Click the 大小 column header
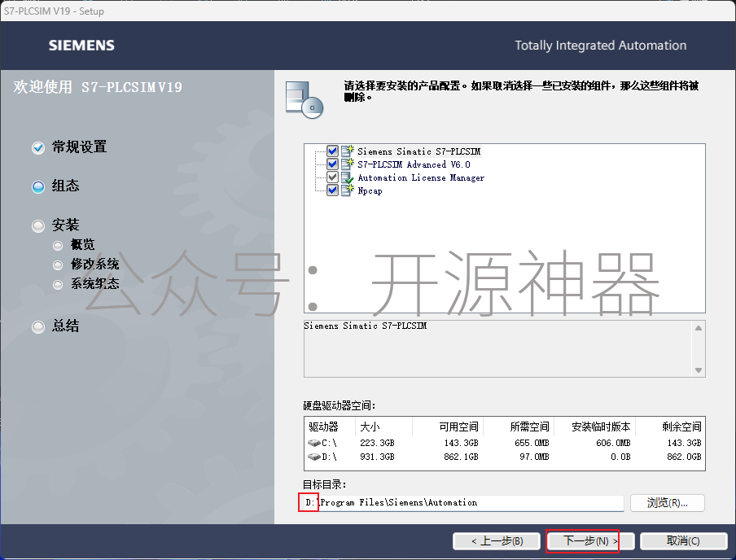The image size is (736, 560). point(383,427)
